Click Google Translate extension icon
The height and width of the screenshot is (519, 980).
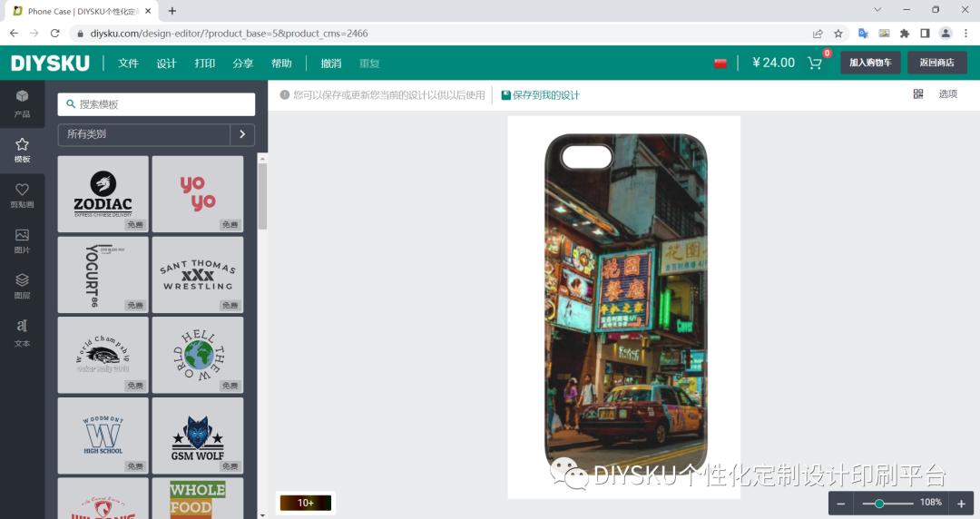(863, 34)
